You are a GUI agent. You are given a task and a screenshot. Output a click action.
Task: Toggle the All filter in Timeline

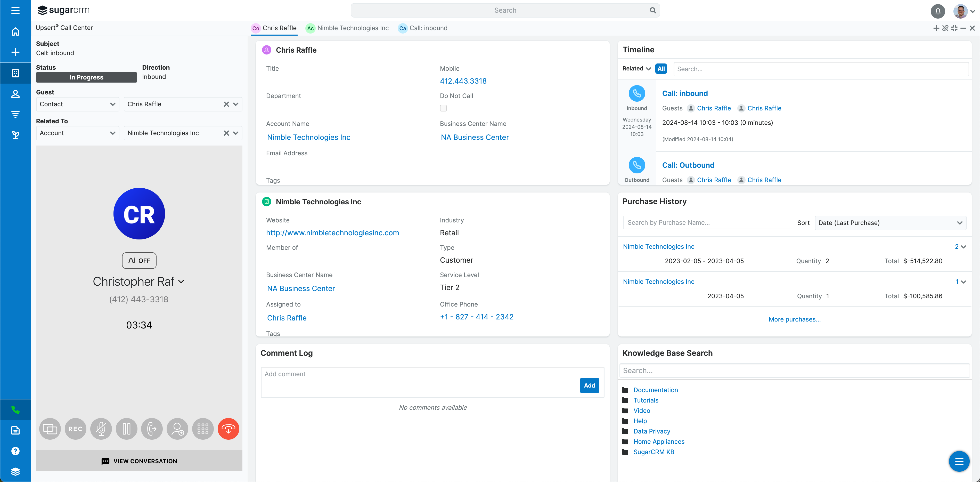pos(661,69)
